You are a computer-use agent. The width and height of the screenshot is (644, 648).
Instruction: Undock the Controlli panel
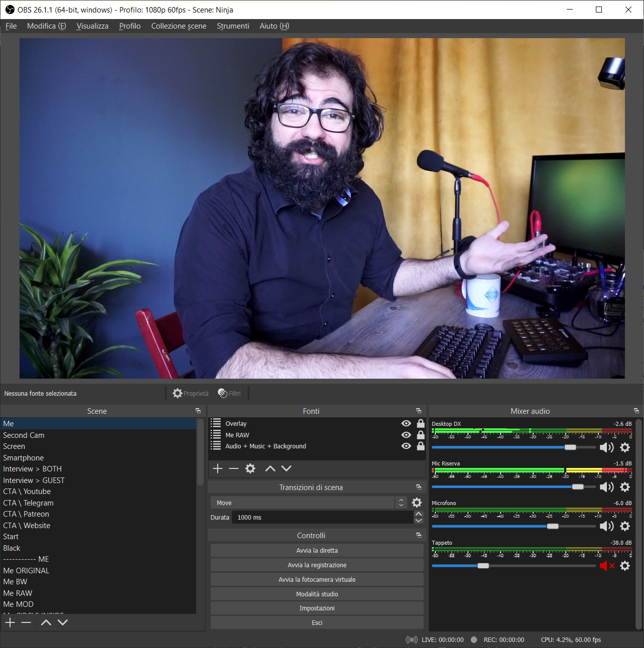click(x=419, y=535)
